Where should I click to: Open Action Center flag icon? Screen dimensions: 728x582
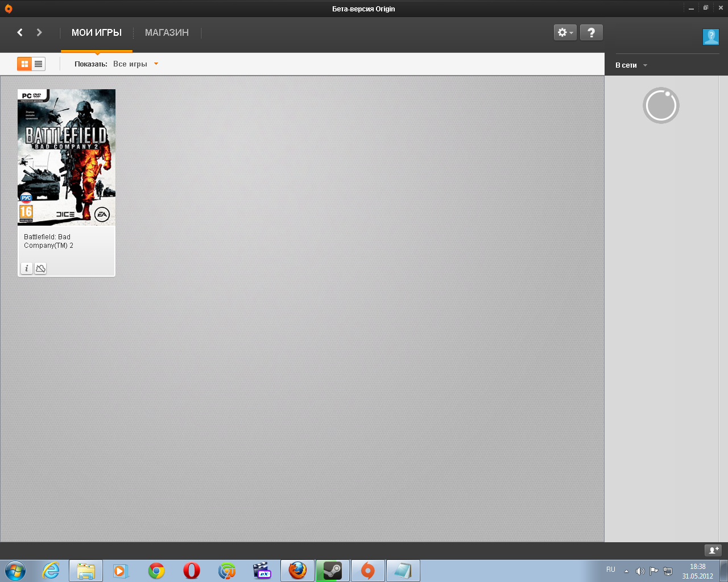(x=654, y=571)
